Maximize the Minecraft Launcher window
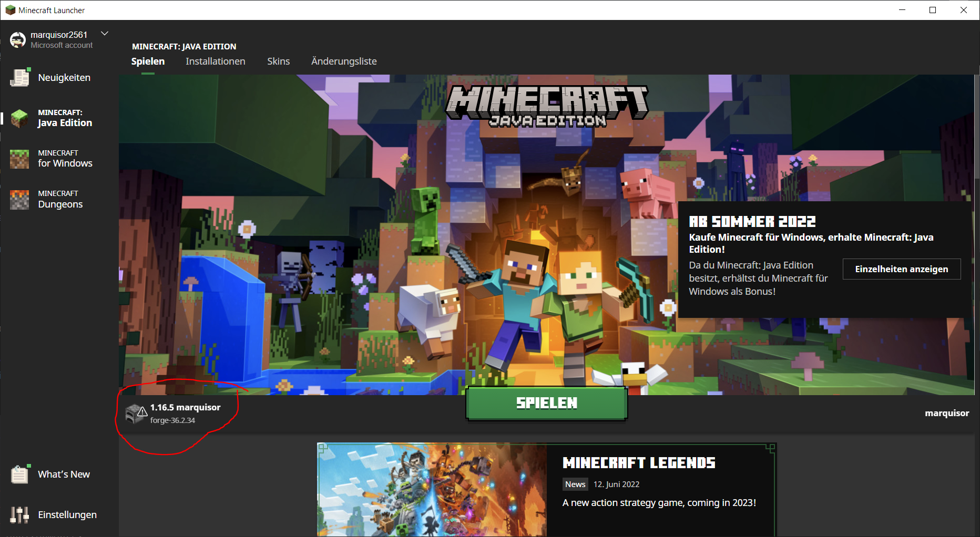 (x=933, y=10)
